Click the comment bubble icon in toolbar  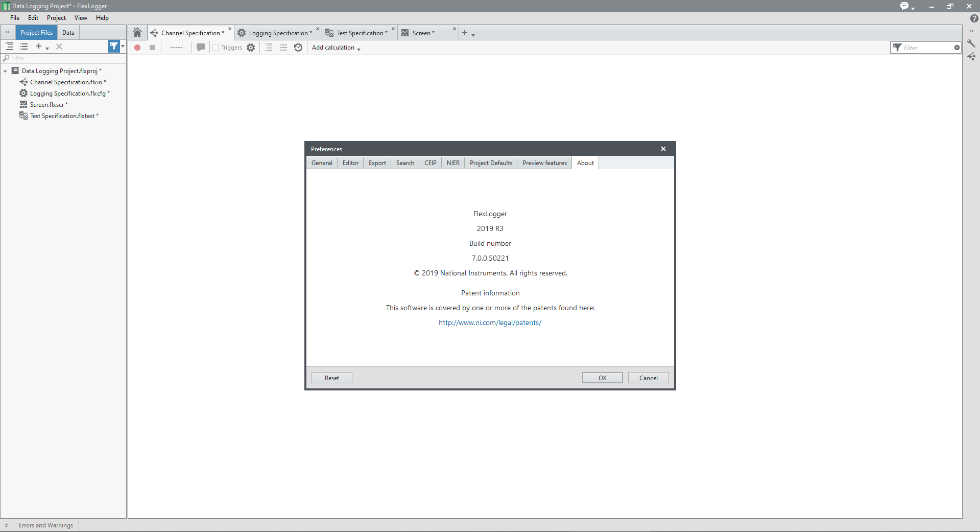tap(201, 48)
